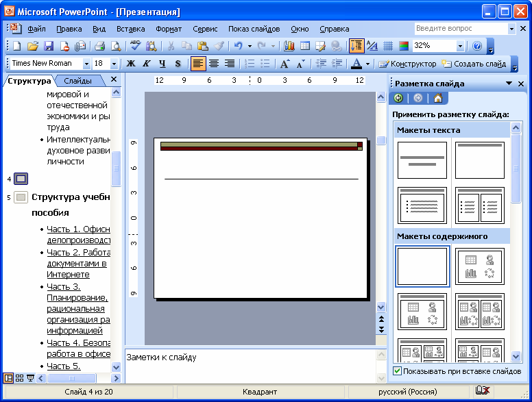The width and height of the screenshot is (532, 402).
Task: Go to task pane Home
Action: point(438,99)
